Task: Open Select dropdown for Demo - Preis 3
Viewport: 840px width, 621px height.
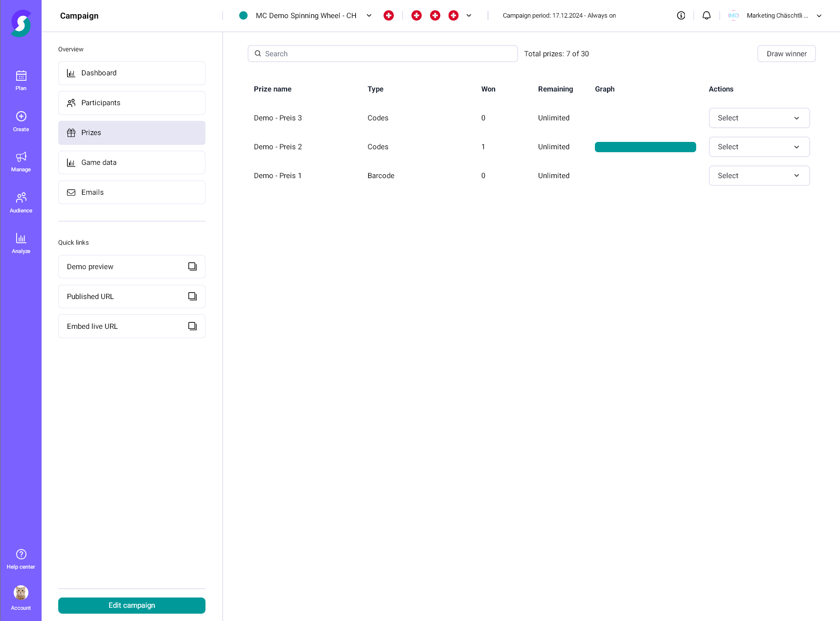Action: (x=759, y=118)
